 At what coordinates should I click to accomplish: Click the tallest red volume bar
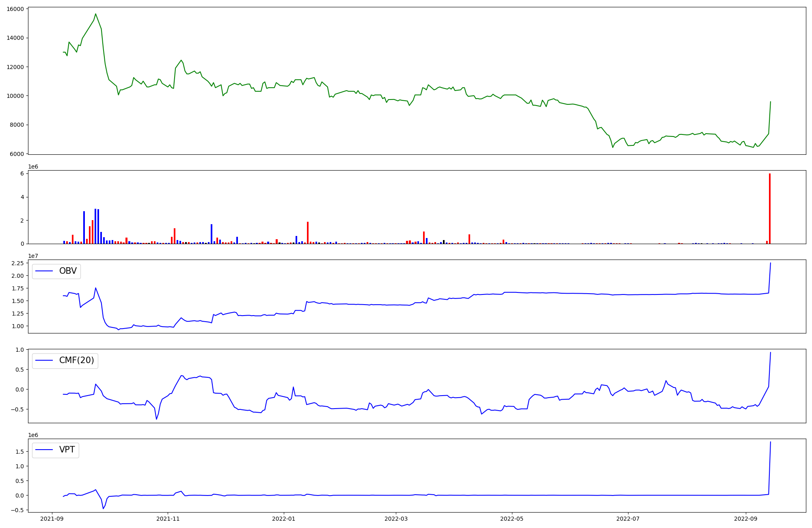click(769, 209)
